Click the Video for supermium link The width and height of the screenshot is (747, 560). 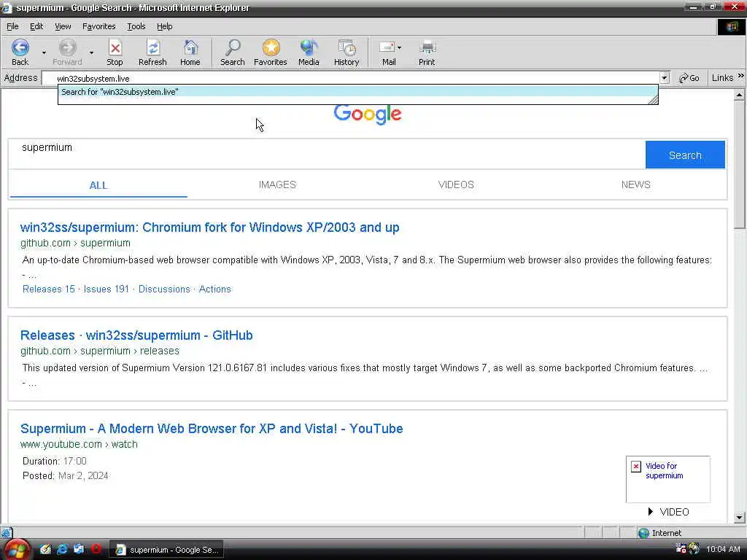tap(664, 471)
